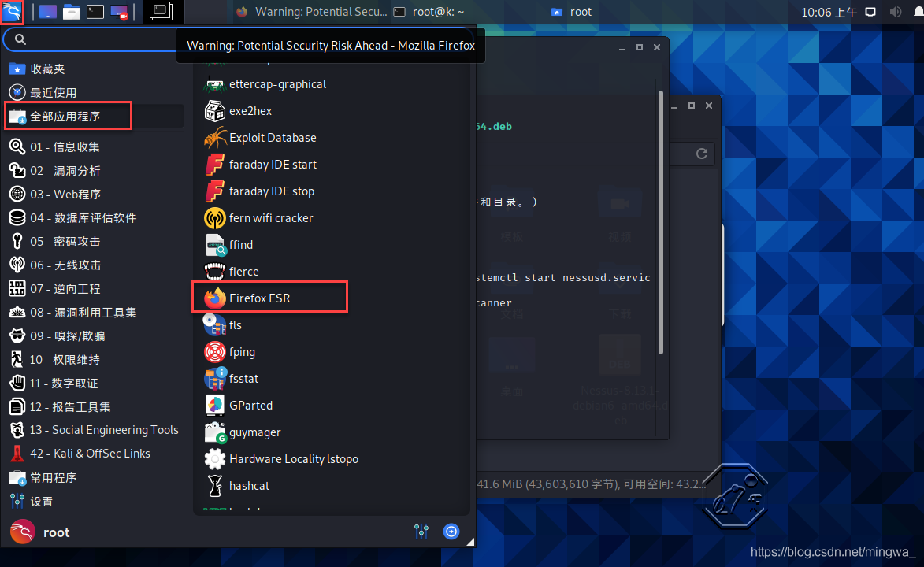
Task: Click reload button in file manager window
Action: click(701, 154)
